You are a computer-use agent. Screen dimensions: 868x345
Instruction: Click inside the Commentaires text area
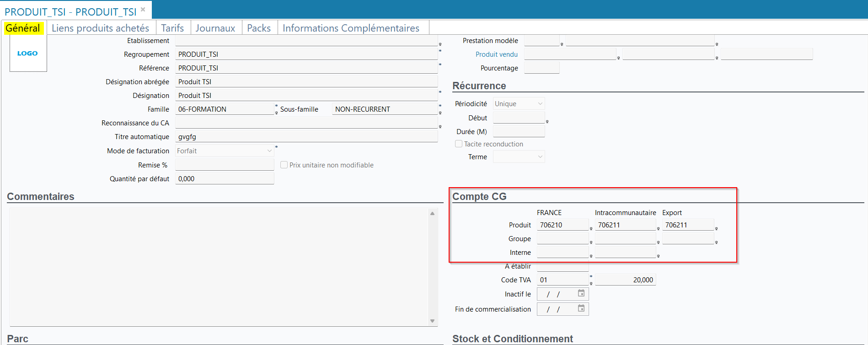(220, 267)
